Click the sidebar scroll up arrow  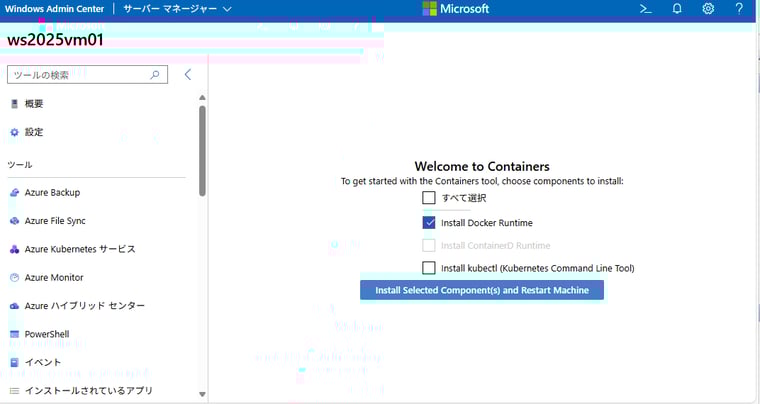203,97
